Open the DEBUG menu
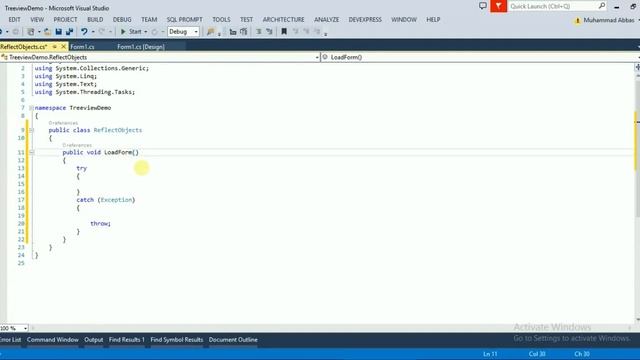The image size is (640, 360). point(122,20)
